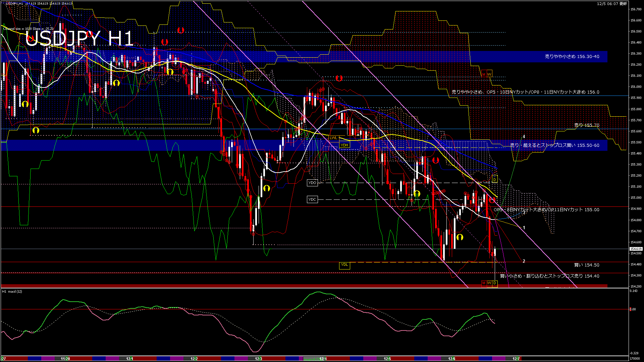This screenshot has width=644, height=362.
Task: Click the orange LWL label box
Action: coord(333,138)
